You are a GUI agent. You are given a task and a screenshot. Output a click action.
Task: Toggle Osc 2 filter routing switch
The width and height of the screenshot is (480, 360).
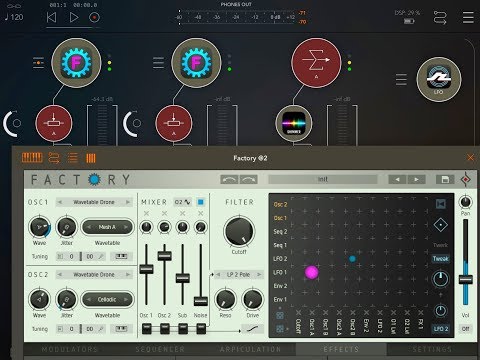click(x=165, y=329)
